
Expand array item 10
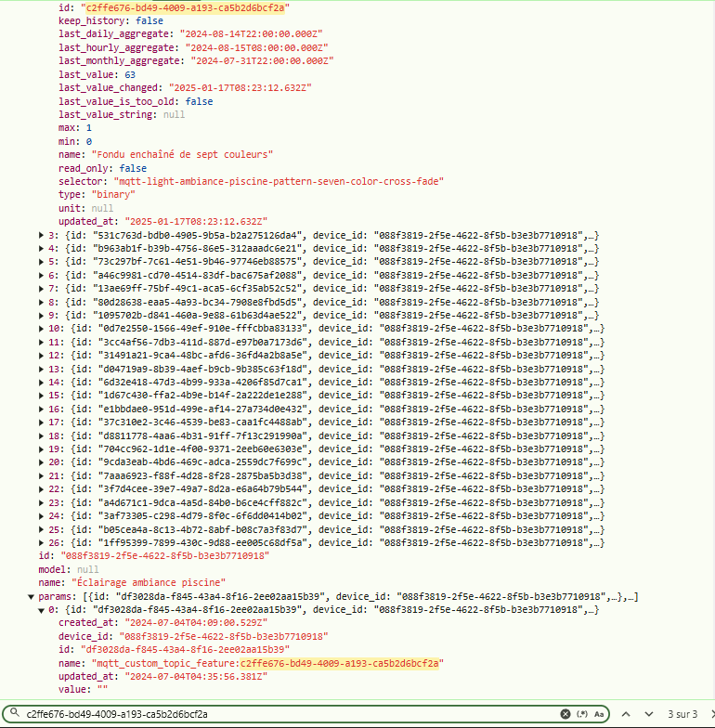[x=41, y=329]
